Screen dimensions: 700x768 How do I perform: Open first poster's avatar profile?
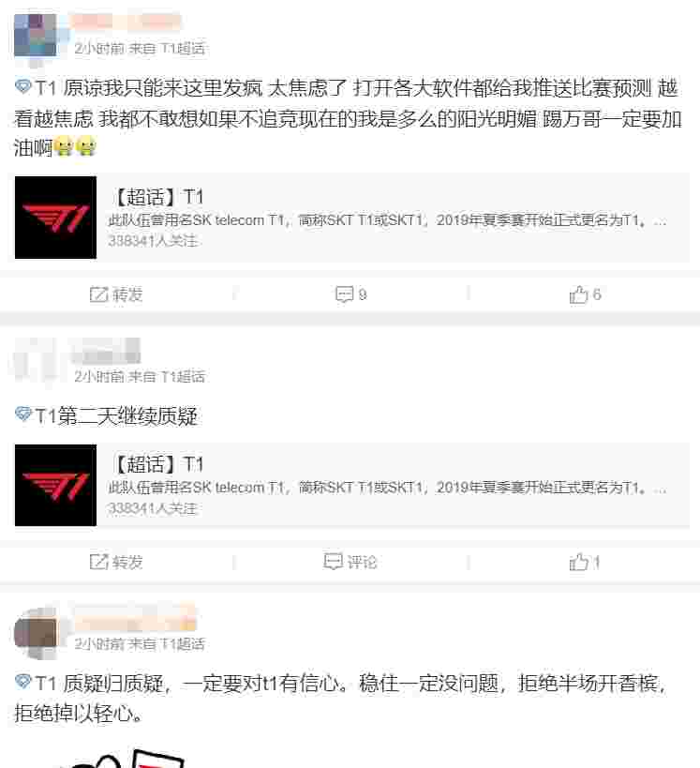tap(36, 36)
